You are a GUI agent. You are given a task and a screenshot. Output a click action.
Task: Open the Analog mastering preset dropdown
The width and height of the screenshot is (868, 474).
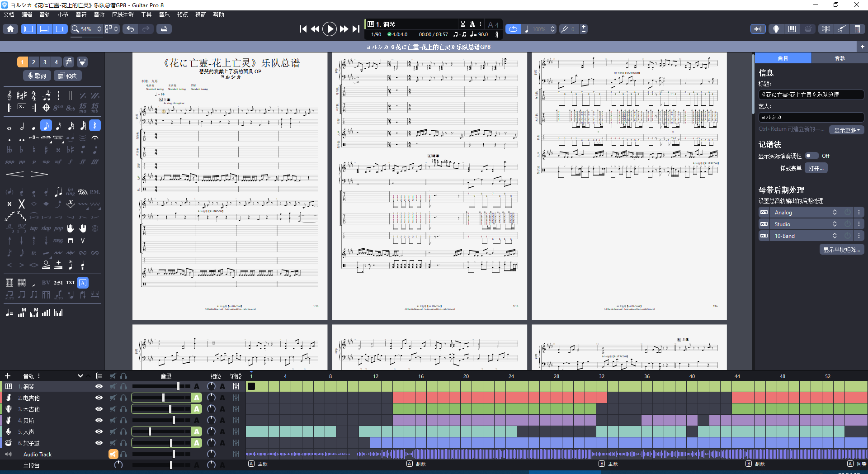tap(806, 212)
